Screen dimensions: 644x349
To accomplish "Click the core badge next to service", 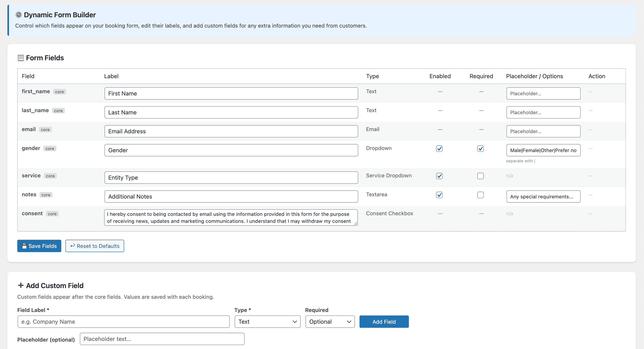I will point(50,176).
